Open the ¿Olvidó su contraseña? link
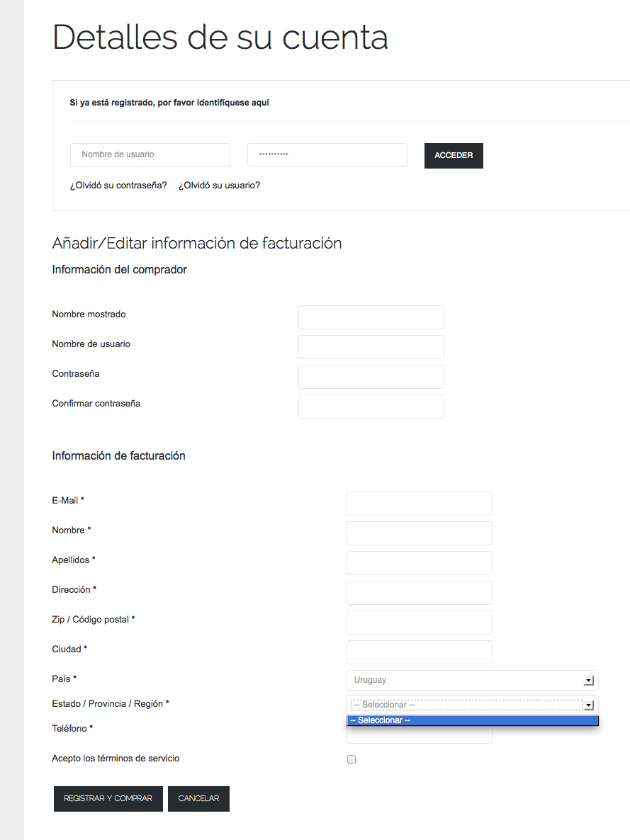Screen dimensions: 630x840 tap(118, 186)
